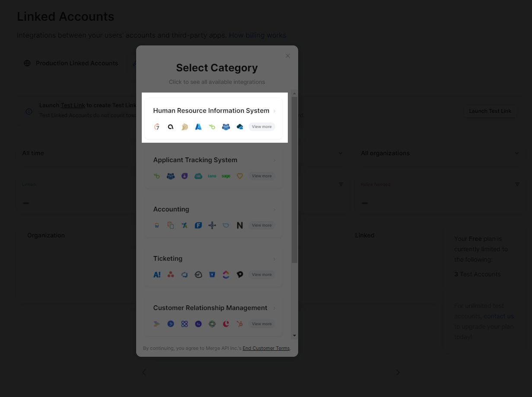Click the colorful stacked-lines icon under CRM
Viewport: 532px width, 397px height.
(x=157, y=324)
